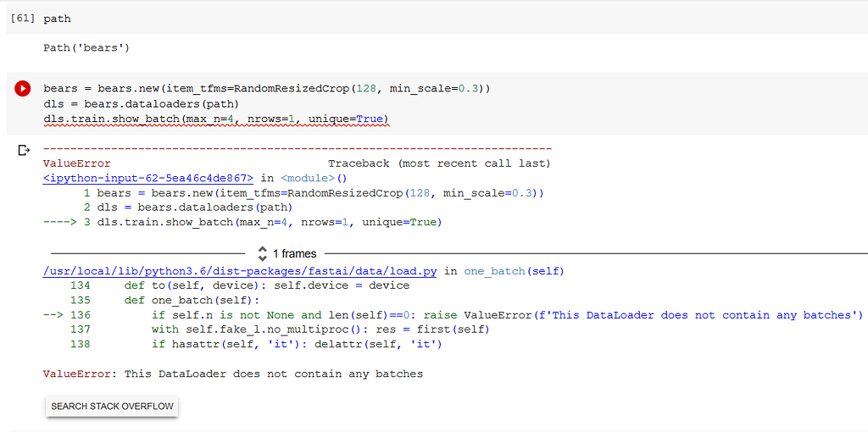Click the red ValueError heading at the top of the traceback
This screenshot has width=868, height=432.
(x=77, y=163)
